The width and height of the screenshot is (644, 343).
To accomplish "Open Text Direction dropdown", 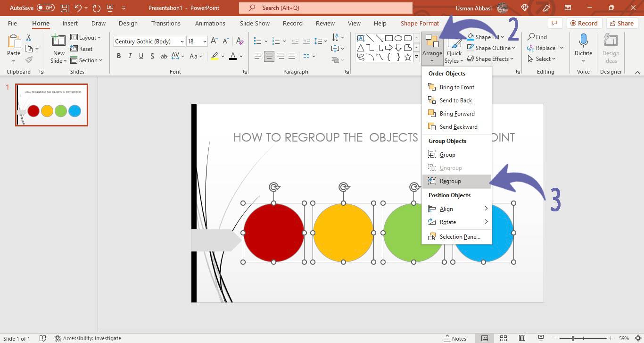I will tap(338, 38).
